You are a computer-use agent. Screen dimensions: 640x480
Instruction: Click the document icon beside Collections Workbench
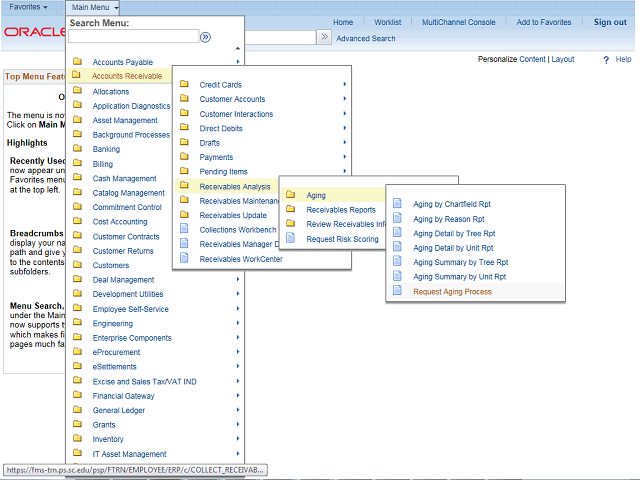point(184,229)
